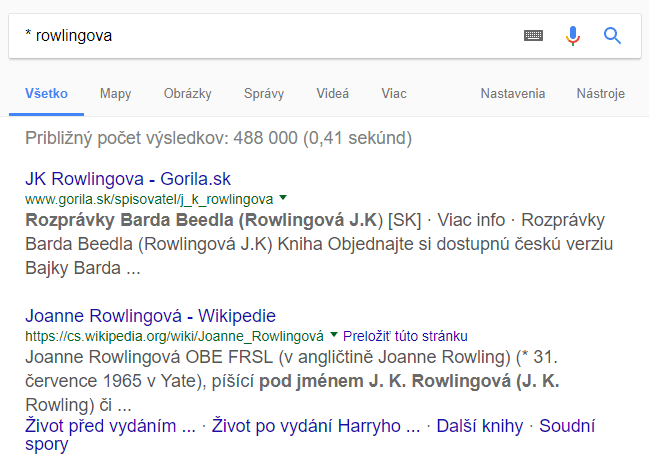The height and width of the screenshot is (460, 649).
Task: Click 'Preložiť túto stránku' translate link
Action: click(x=405, y=336)
